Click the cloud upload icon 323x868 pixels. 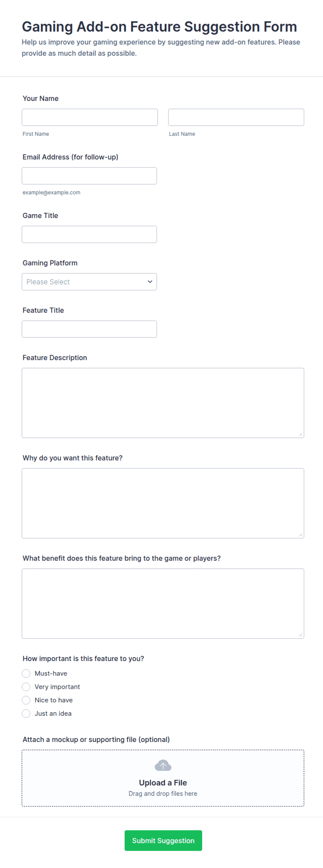(163, 765)
